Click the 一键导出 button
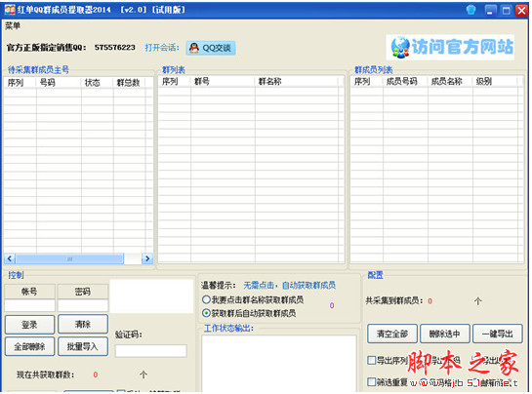532x394 pixels. click(x=498, y=334)
